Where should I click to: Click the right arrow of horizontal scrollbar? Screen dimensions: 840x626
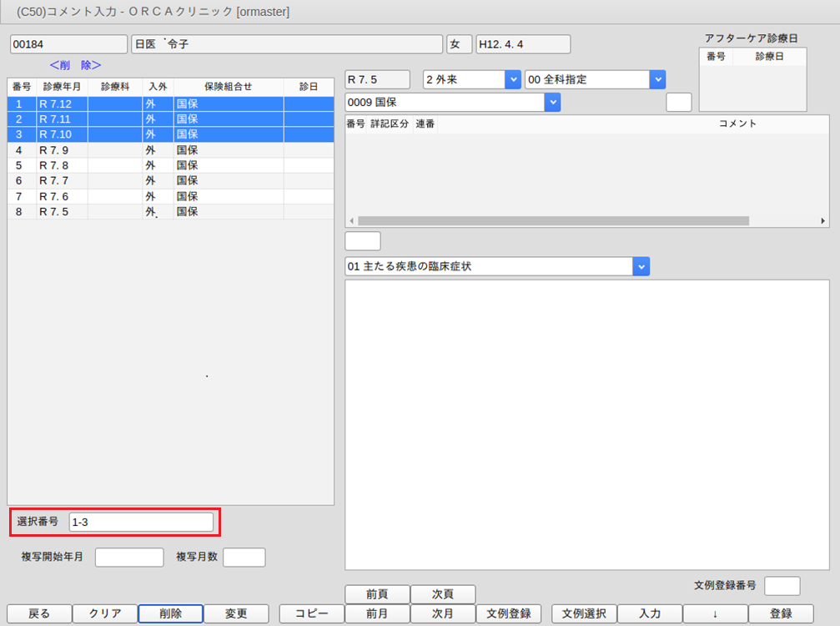coord(823,221)
